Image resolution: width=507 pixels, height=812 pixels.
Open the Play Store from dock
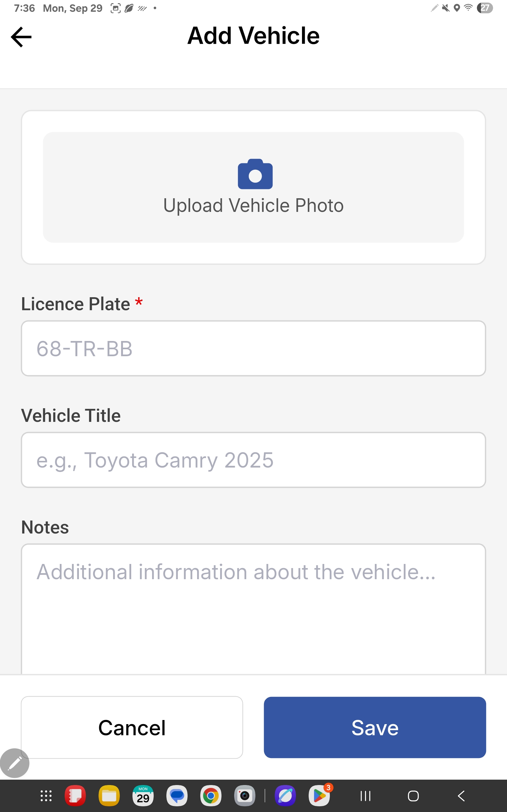point(319,796)
